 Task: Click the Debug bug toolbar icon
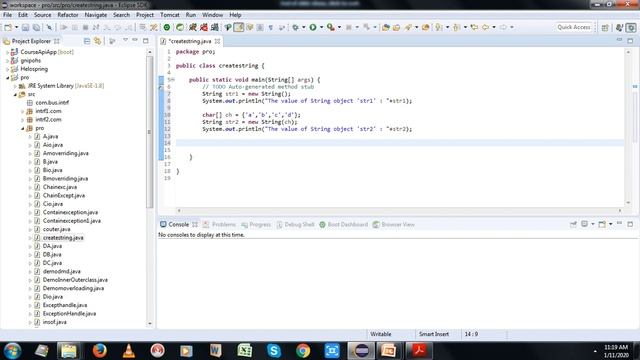[295, 27]
